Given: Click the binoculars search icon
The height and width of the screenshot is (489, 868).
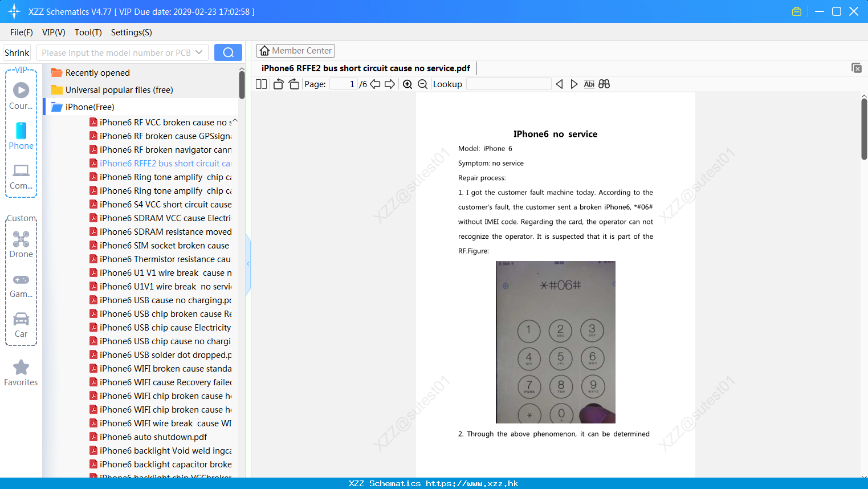Looking at the screenshot, I should coord(604,84).
